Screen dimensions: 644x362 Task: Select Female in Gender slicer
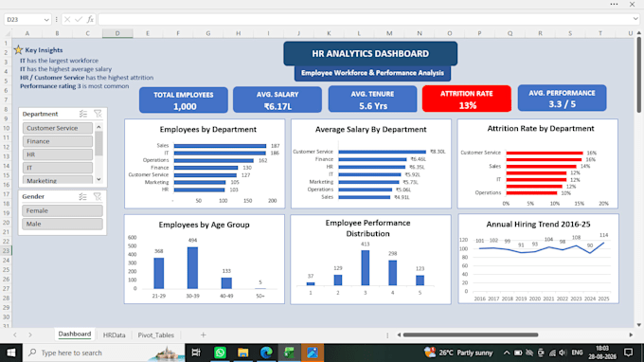[63, 210]
